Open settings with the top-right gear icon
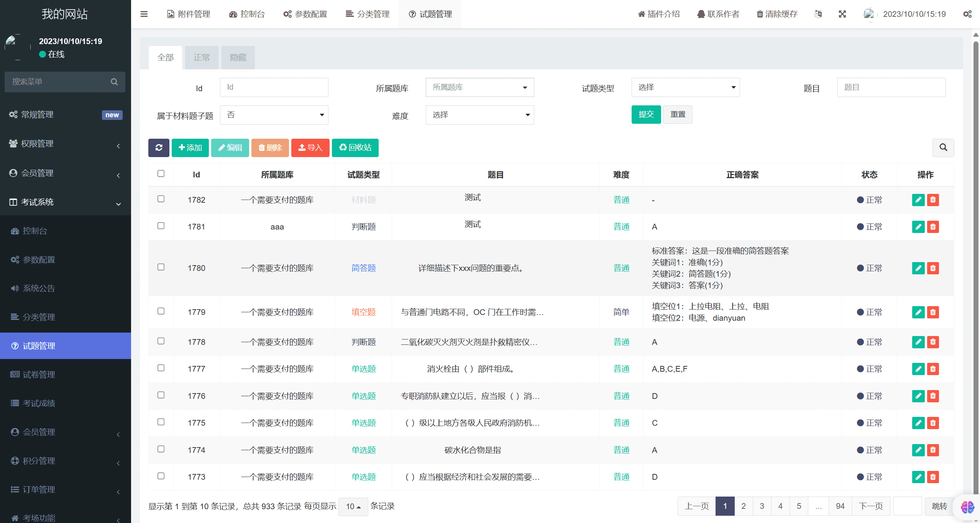The width and height of the screenshot is (980, 523). [x=967, y=14]
